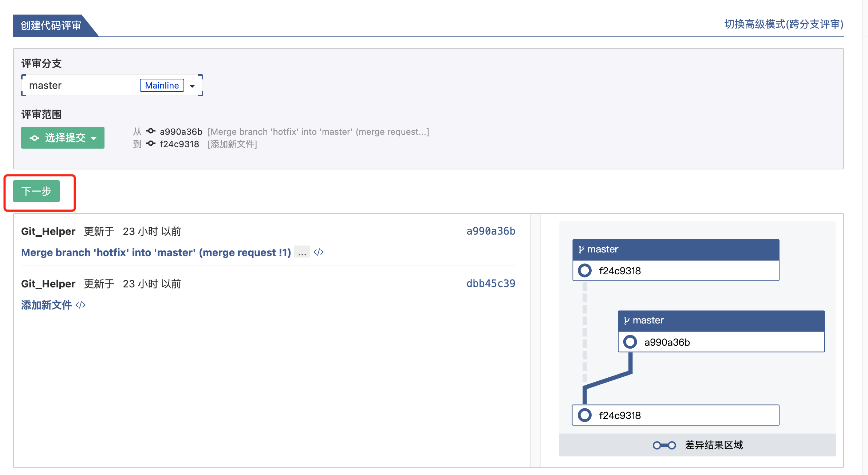Click the code icon beside 添加新文件
This screenshot has width=868, height=475.
(80, 305)
